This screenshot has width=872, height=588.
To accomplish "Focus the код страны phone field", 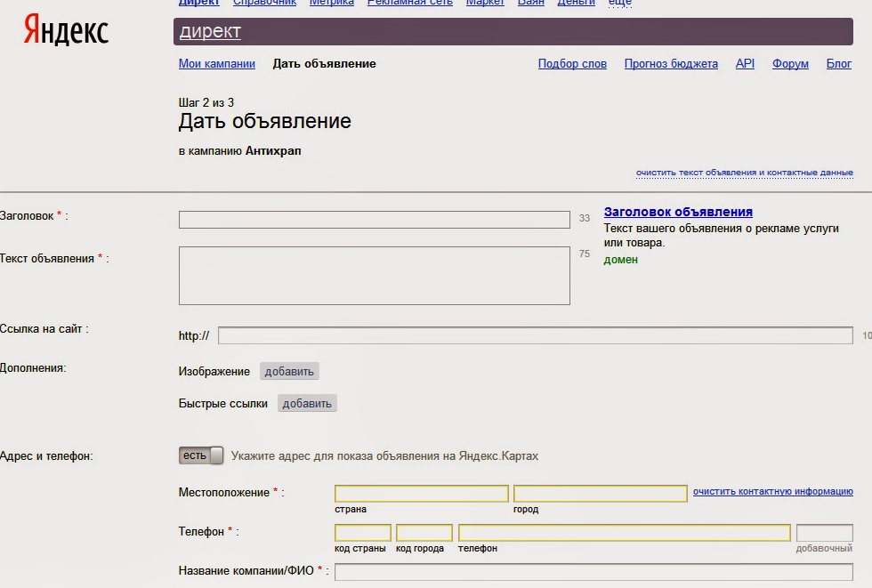I will pos(363,533).
